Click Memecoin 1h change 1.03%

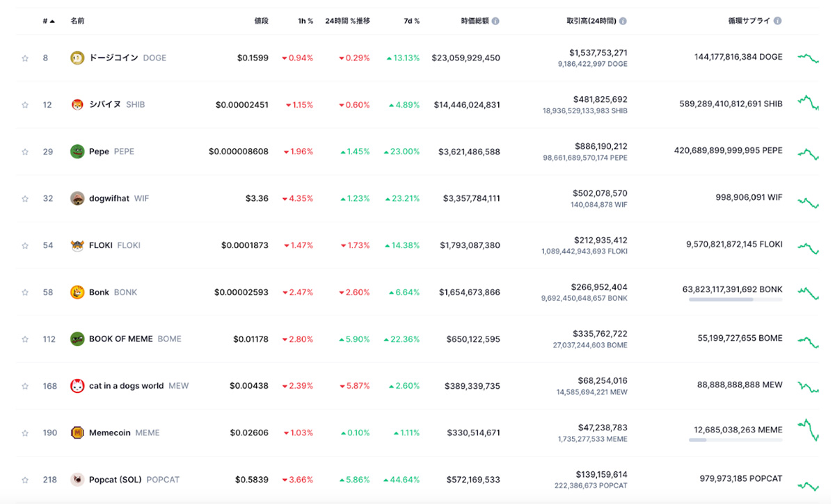[298, 432]
